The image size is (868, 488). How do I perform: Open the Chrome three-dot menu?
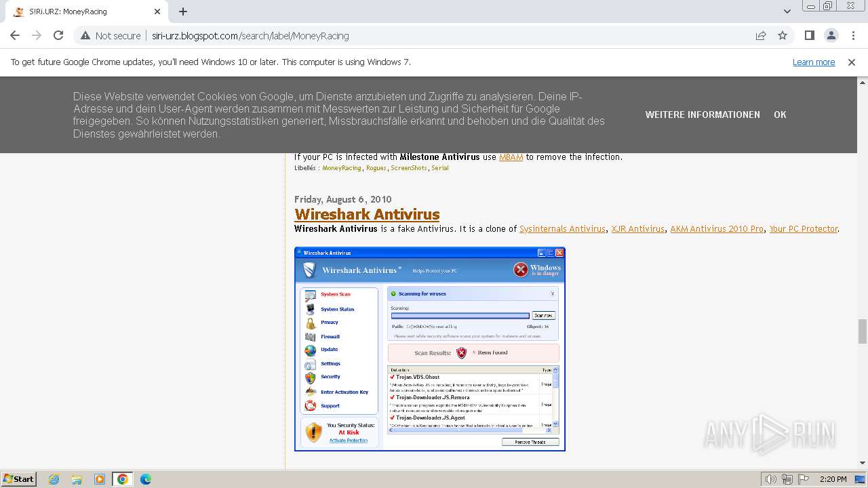853,35
